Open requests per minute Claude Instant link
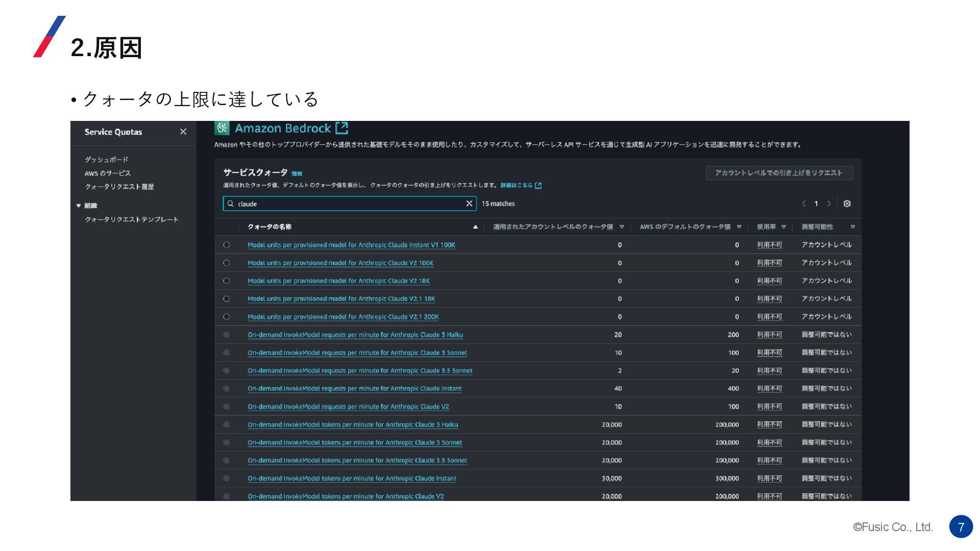The image size is (980, 551). pos(354,389)
